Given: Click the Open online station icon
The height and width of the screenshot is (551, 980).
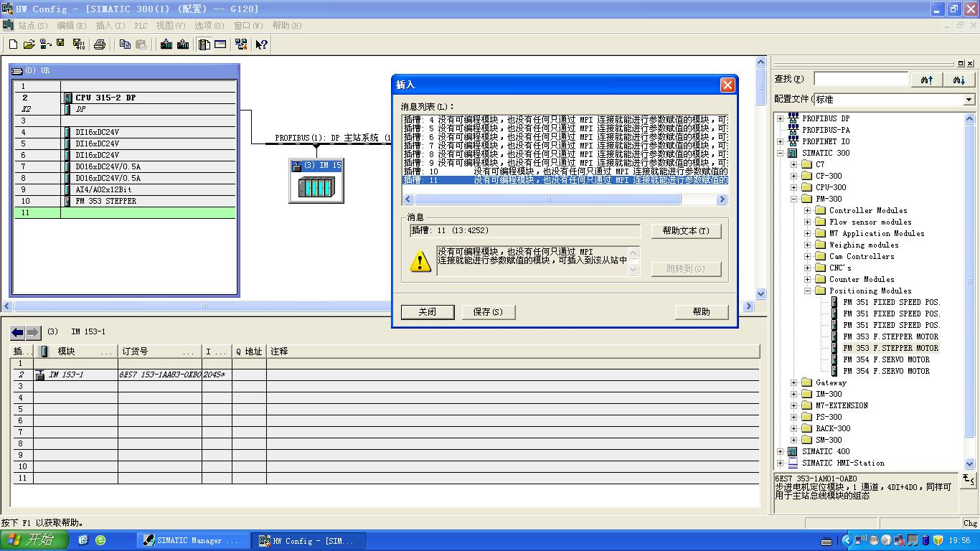Looking at the screenshot, I should click(45, 44).
